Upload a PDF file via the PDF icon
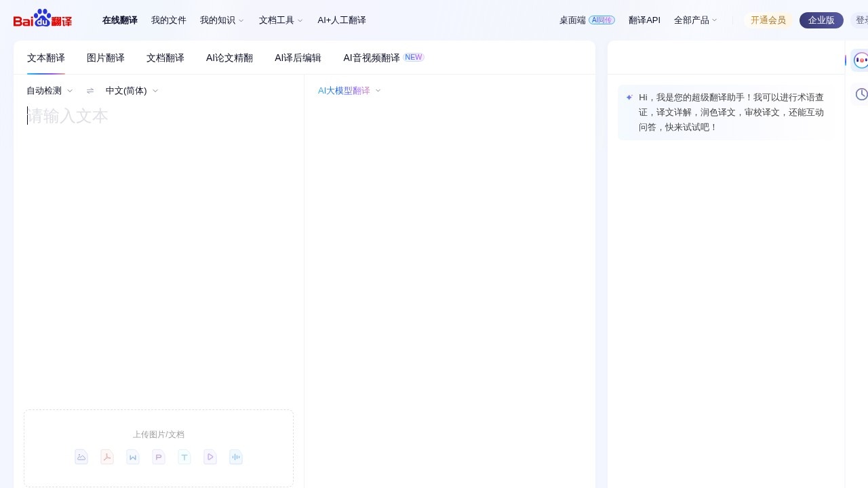The height and width of the screenshot is (488, 868). tap(107, 457)
